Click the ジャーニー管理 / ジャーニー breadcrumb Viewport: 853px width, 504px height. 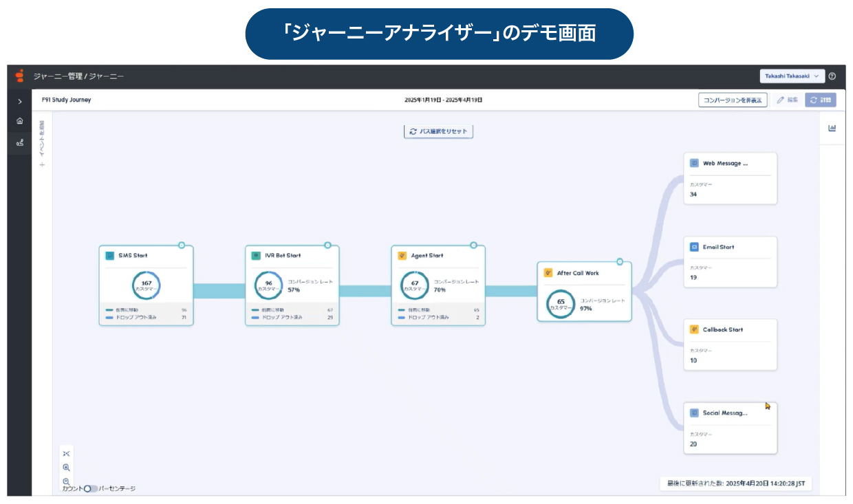(79, 76)
